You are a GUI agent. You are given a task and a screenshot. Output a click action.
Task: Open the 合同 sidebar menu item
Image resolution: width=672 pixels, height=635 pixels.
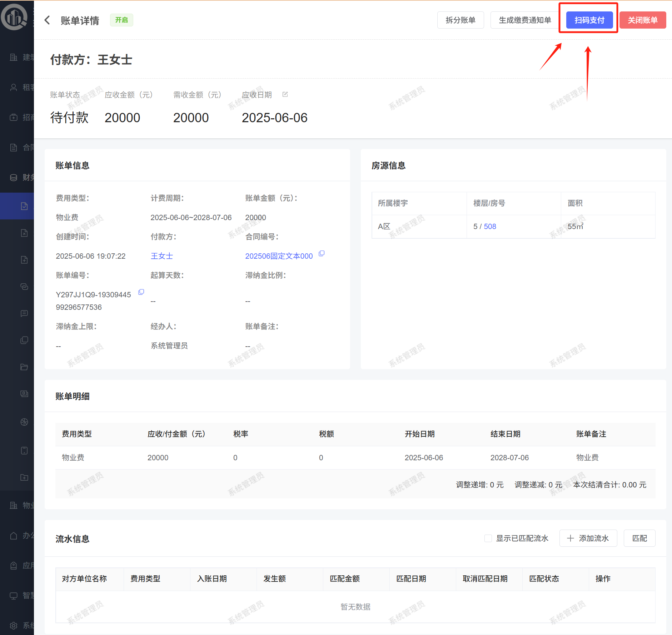point(21,148)
